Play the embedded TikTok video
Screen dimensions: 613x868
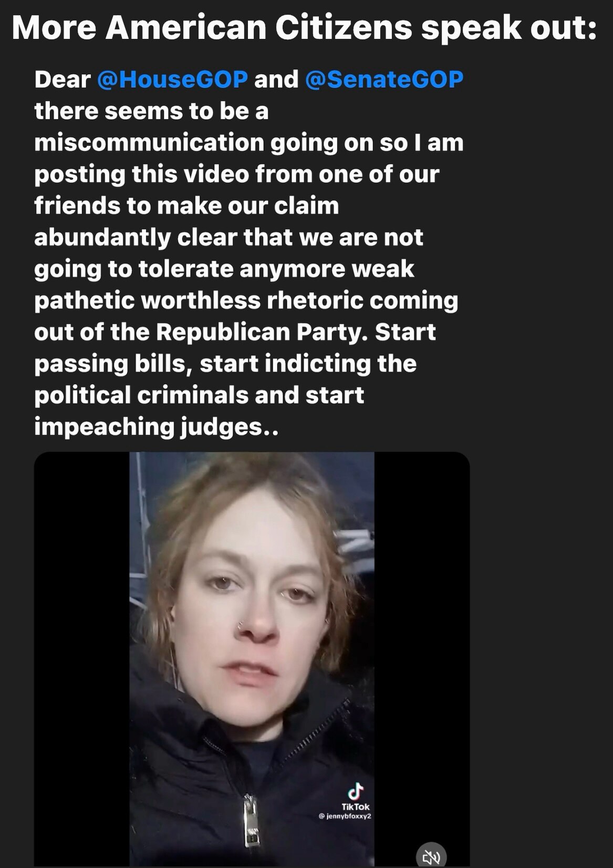point(252,659)
